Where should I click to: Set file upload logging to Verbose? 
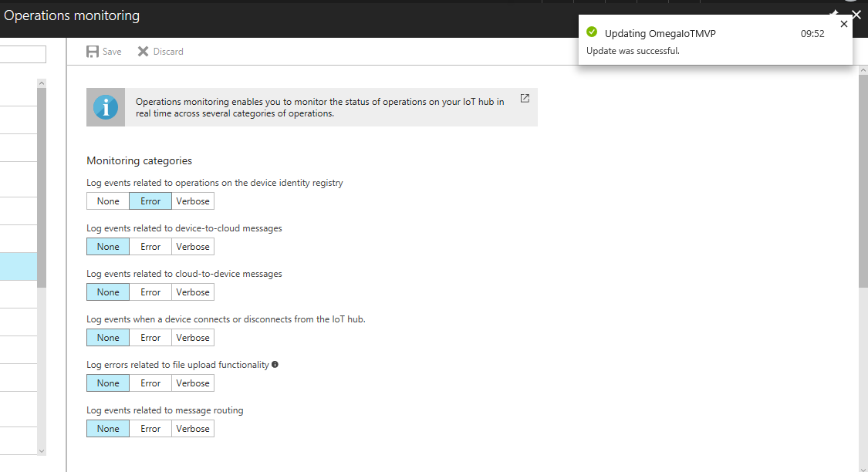tap(193, 383)
